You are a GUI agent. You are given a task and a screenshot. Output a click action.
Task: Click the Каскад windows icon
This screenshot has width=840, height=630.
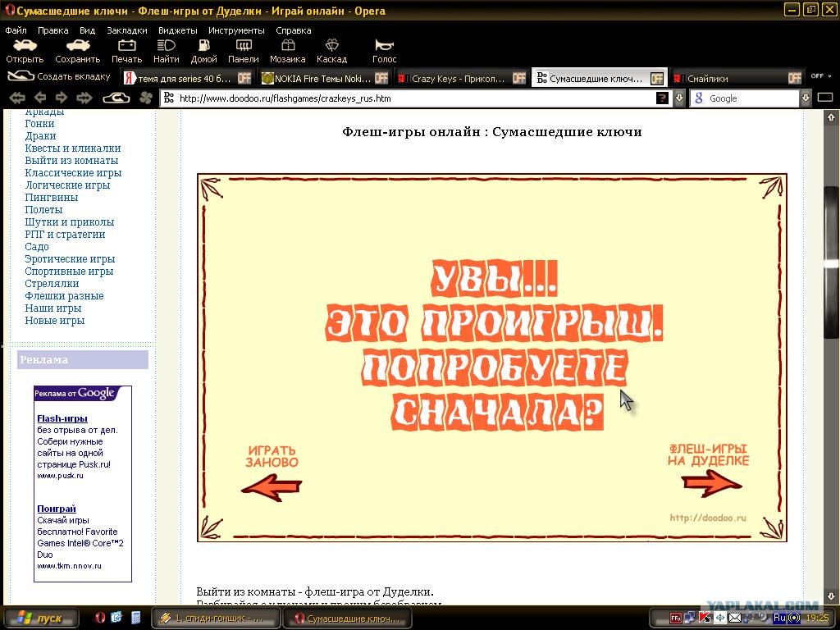pyautogui.click(x=332, y=46)
